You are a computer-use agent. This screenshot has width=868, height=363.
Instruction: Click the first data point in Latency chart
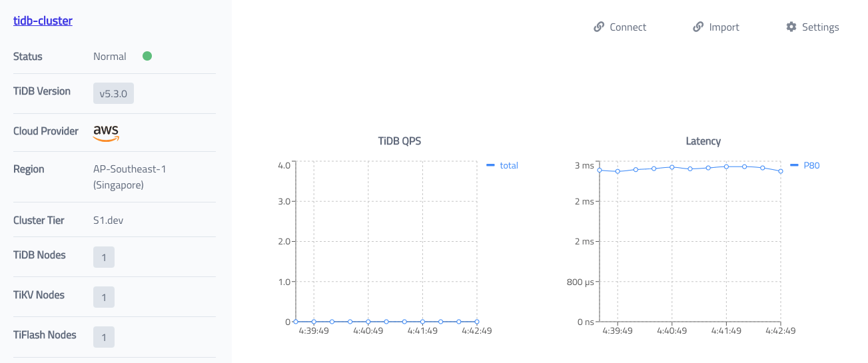coord(600,170)
